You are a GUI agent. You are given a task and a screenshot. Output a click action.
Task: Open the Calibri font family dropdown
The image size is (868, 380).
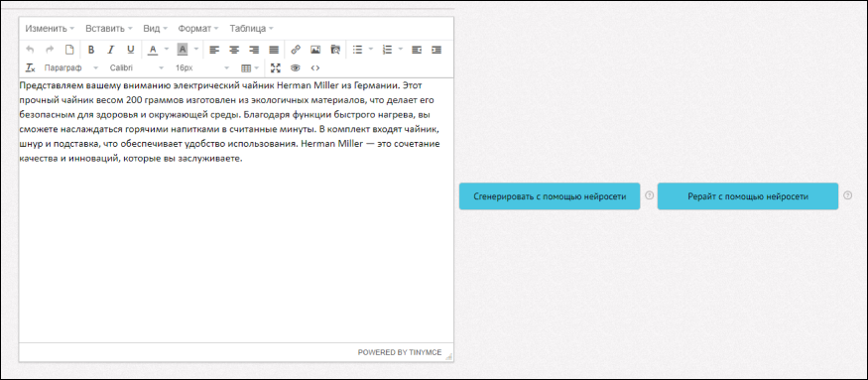point(137,68)
